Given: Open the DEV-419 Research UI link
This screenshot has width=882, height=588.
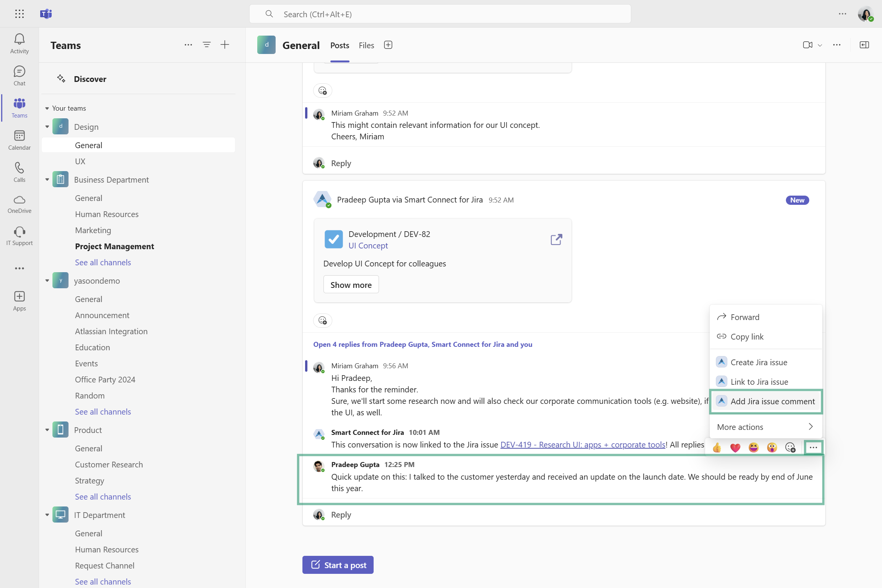Looking at the screenshot, I should point(583,444).
